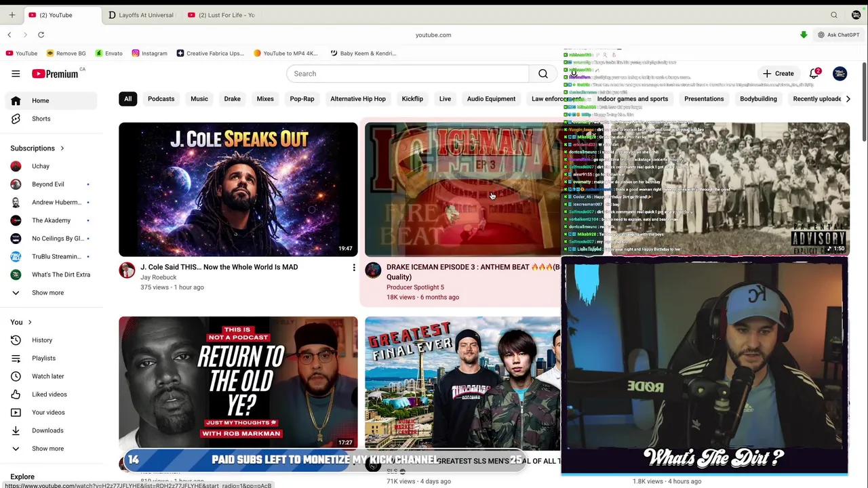Expand the Subscriptions section arrow
868x488 pixels.
point(62,148)
